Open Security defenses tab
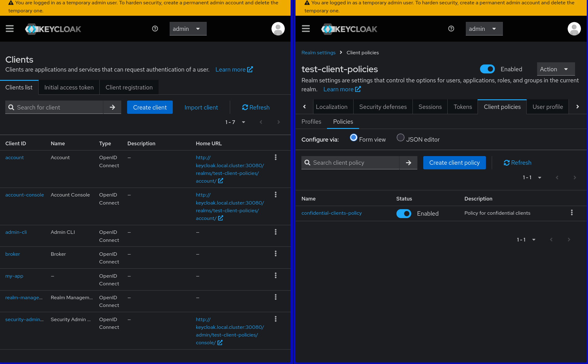588x364 pixels. pos(383,107)
